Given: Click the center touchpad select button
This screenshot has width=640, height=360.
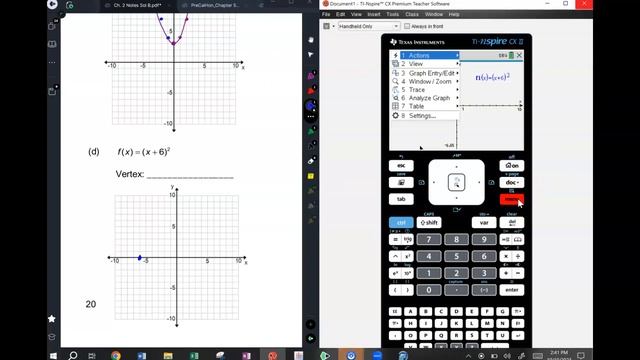Looking at the screenshot, I should pos(456,182).
